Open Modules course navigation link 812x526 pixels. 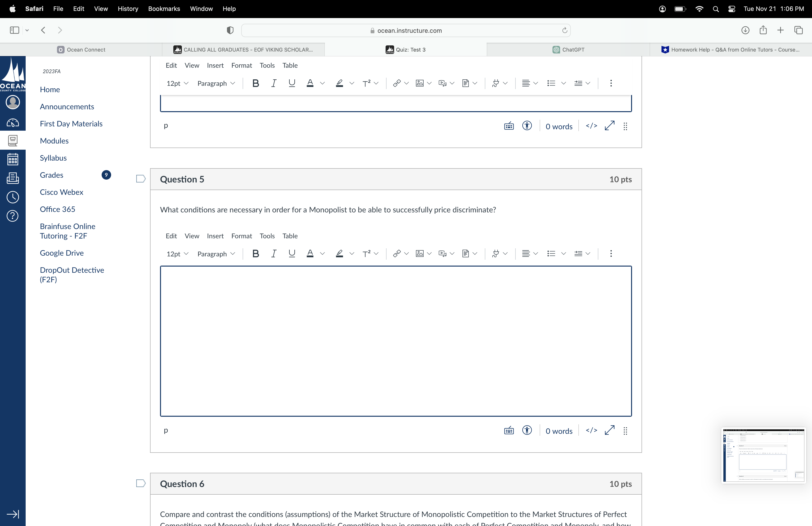point(54,141)
